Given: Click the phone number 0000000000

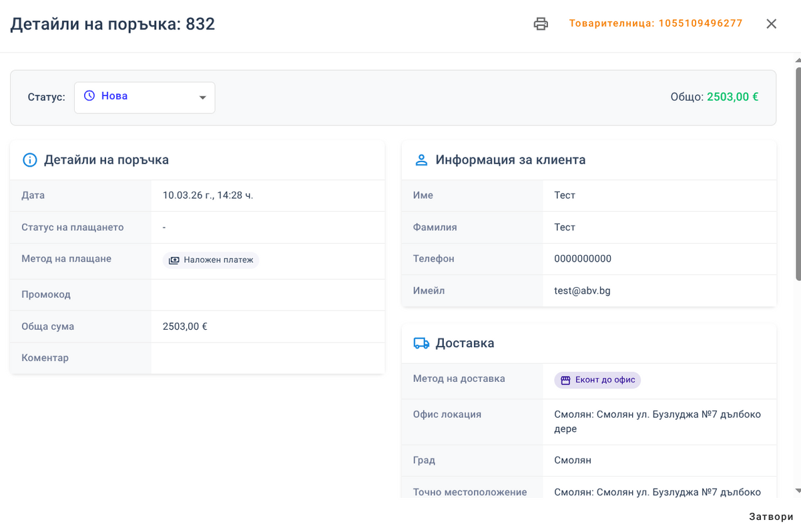Looking at the screenshot, I should (583, 259).
